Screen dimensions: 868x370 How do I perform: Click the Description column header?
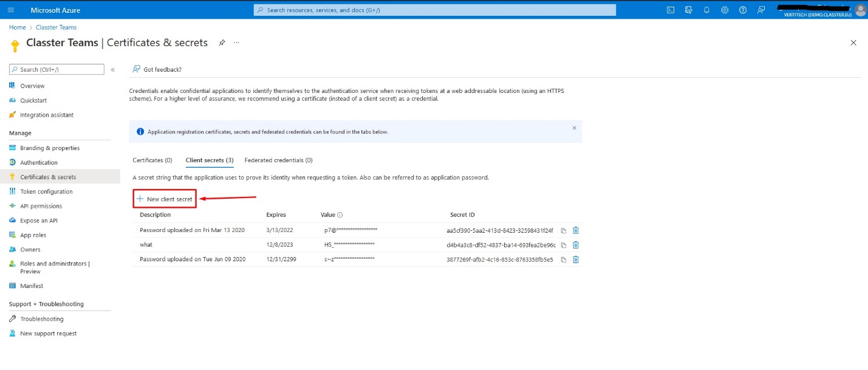tap(155, 215)
